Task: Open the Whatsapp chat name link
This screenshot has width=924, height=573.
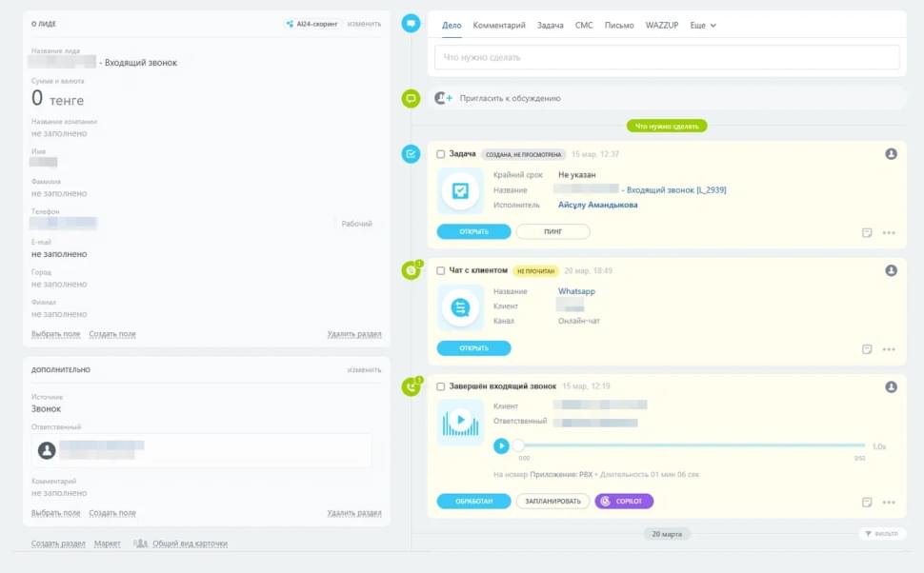Action: tap(576, 291)
